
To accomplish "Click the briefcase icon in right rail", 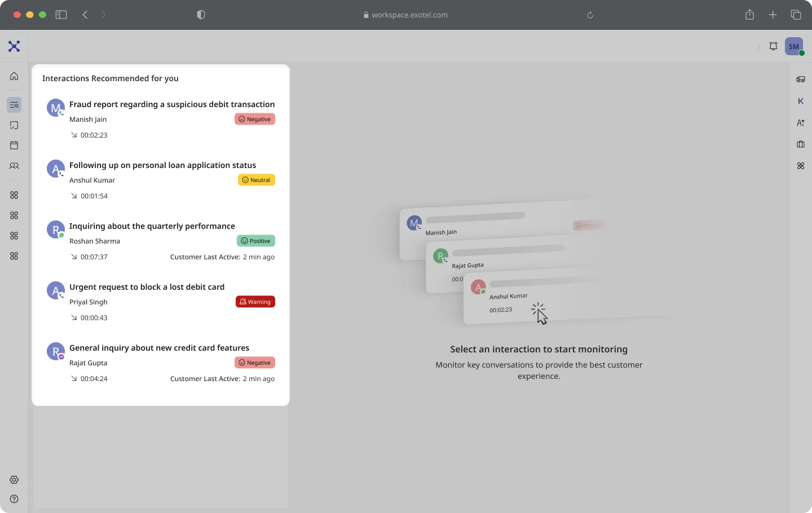I will pos(800,144).
